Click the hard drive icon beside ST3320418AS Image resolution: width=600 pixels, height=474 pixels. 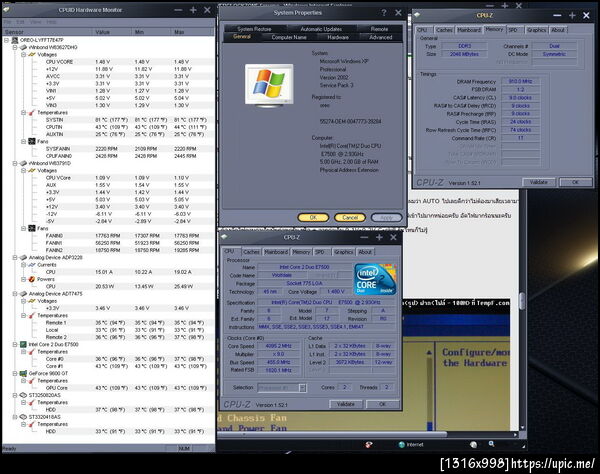click(x=23, y=417)
